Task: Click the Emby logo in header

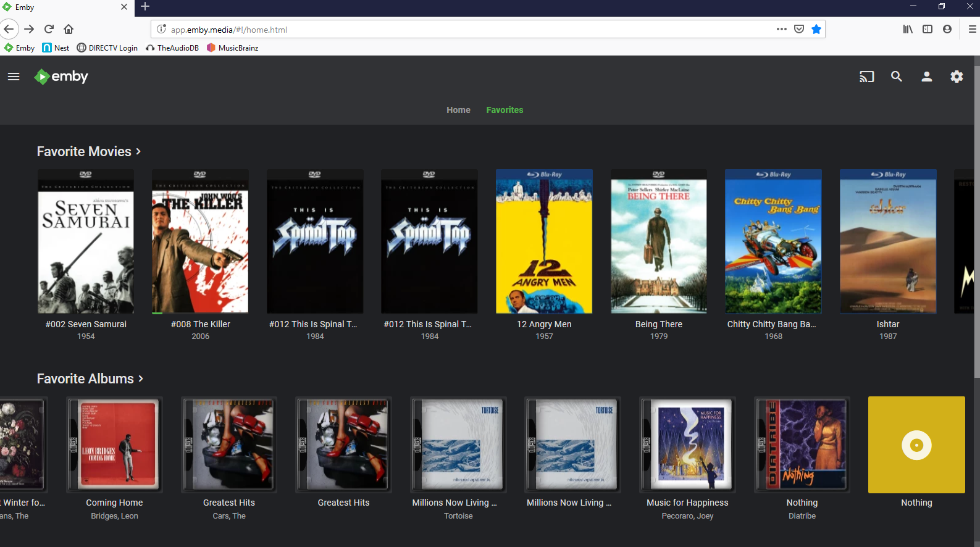Action: click(61, 77)
